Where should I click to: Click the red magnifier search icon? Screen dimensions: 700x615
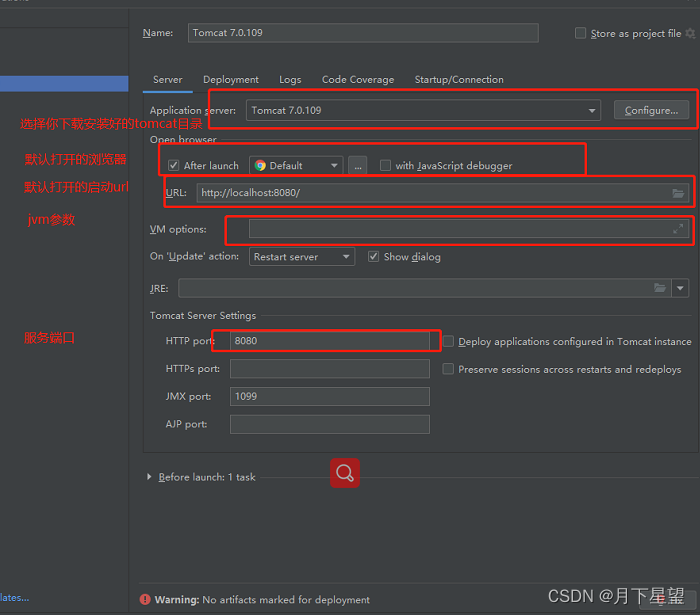click(345, 473)
